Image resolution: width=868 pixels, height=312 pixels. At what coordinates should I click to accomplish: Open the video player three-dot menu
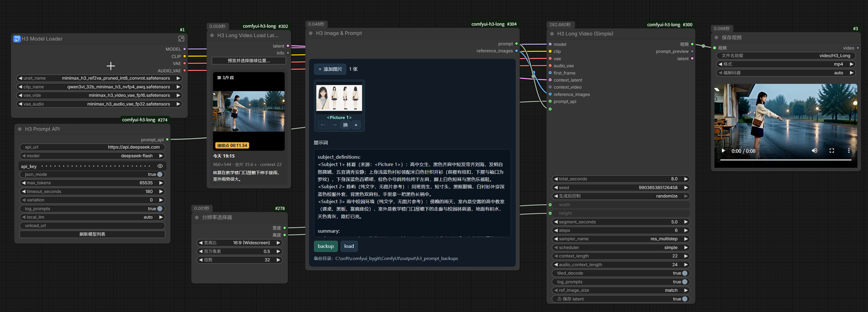848,151
